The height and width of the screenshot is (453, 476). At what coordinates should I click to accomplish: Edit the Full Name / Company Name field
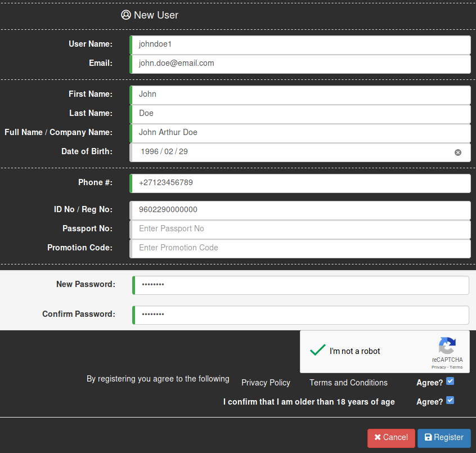click(300, 133)
